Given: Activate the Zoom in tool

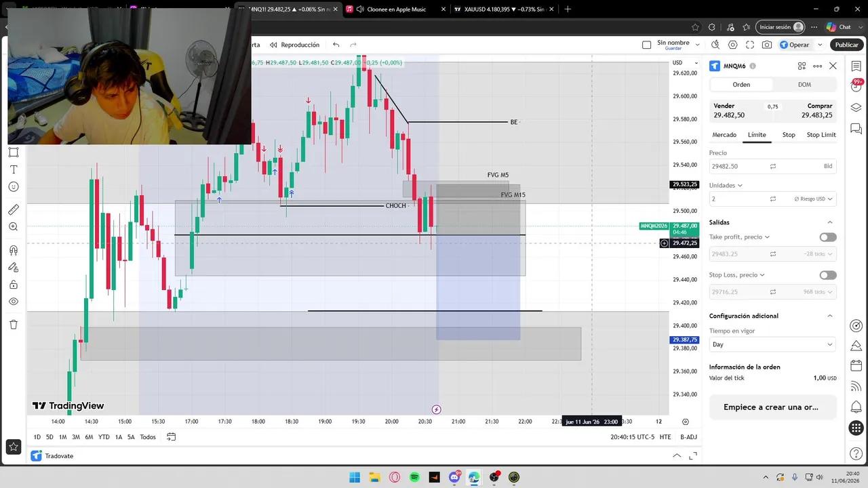Looking at the screenshot, I should (14, 227).
